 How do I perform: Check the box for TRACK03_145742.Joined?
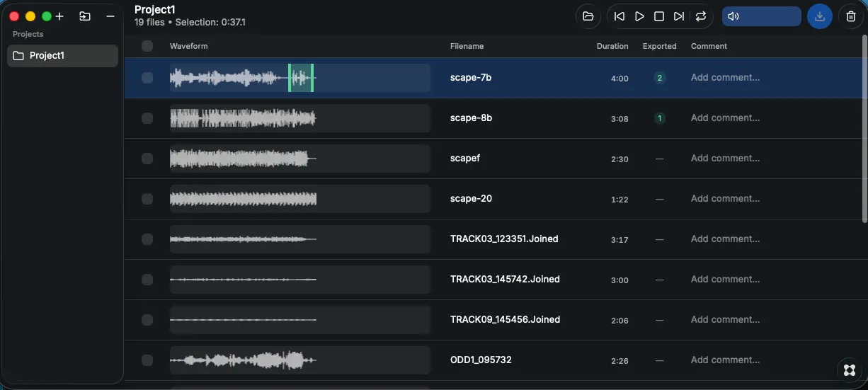[x=147, y=280]
